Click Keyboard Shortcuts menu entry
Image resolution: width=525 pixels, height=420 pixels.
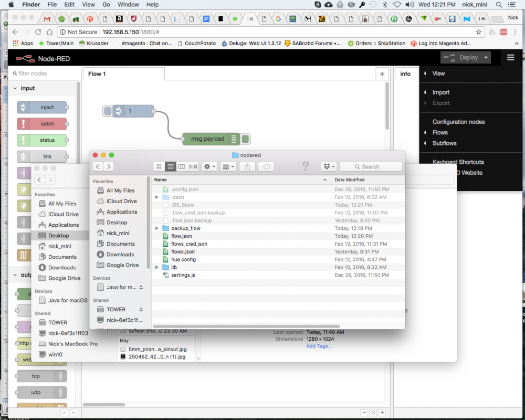[458, 162]
